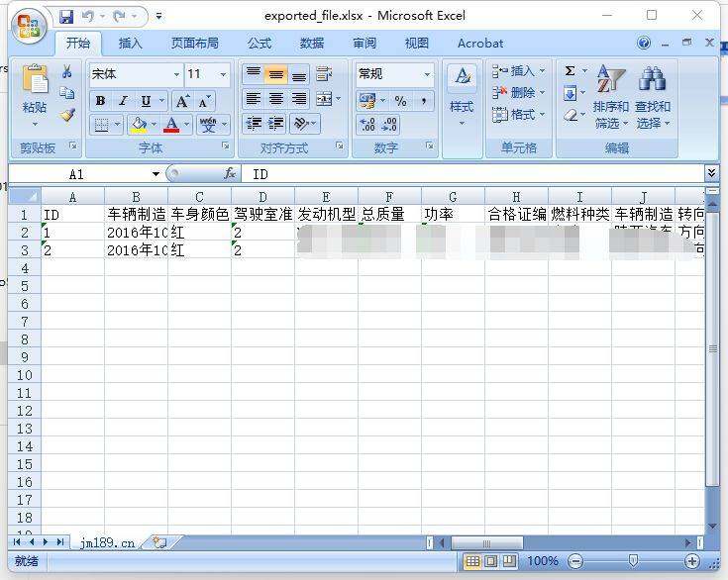Switch to Page Layout view button
728x580 pixels.
(490, 561)
